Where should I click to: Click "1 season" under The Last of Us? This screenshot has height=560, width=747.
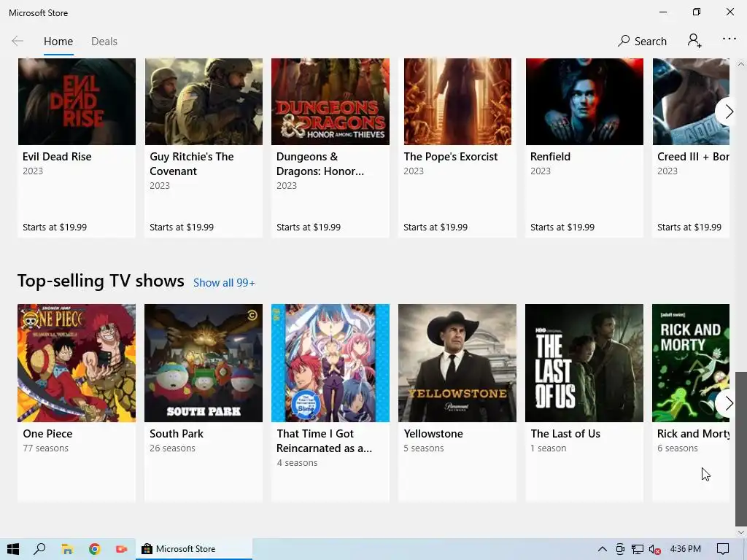pyautogui.click(x=549, y=448)
